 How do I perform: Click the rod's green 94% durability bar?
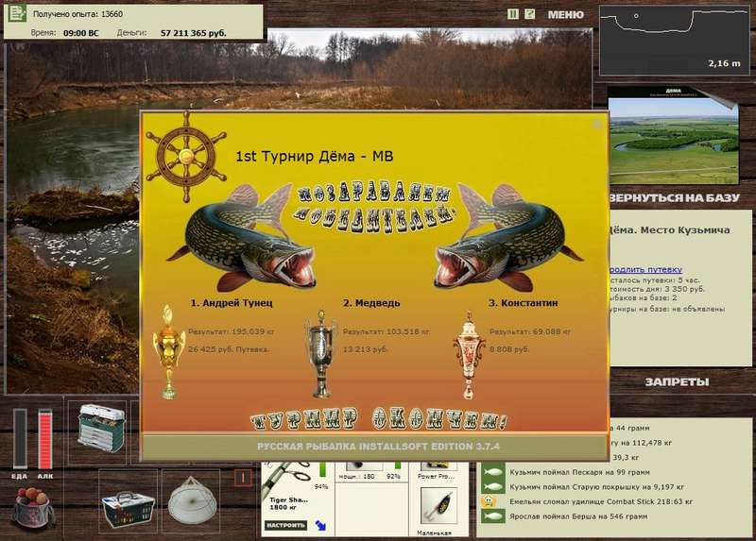coord(322,469)
